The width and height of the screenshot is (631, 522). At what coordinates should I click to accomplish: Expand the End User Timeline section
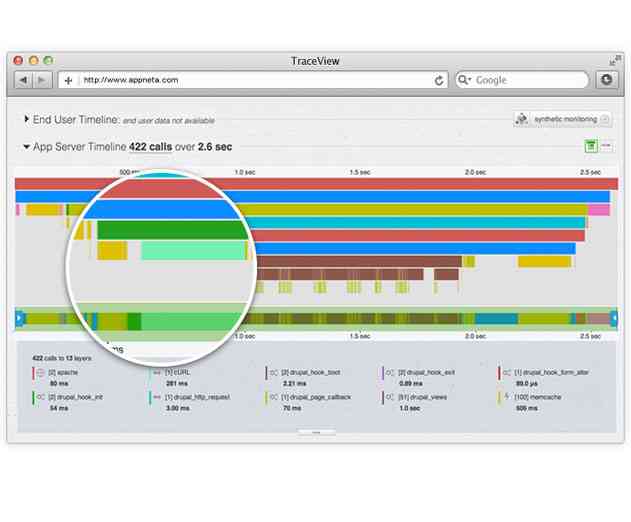click(x=26, y=119)
